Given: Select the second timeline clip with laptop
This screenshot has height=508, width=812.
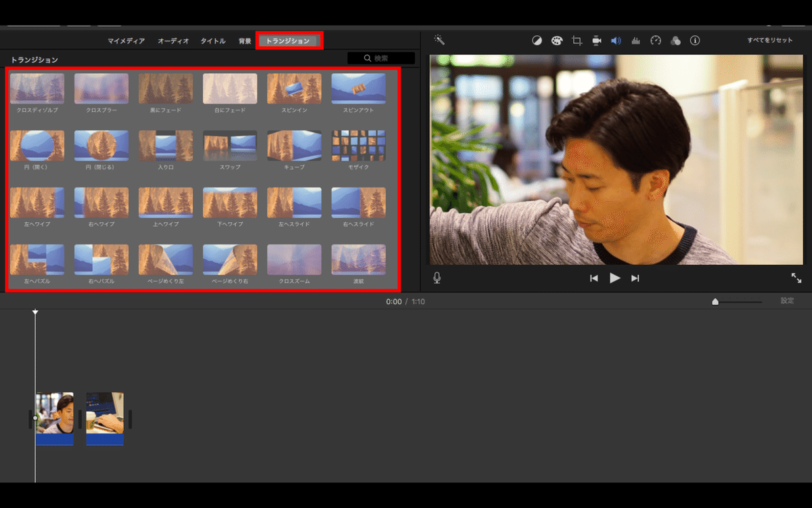Looking at the screenshot, I should pos(105,419).
